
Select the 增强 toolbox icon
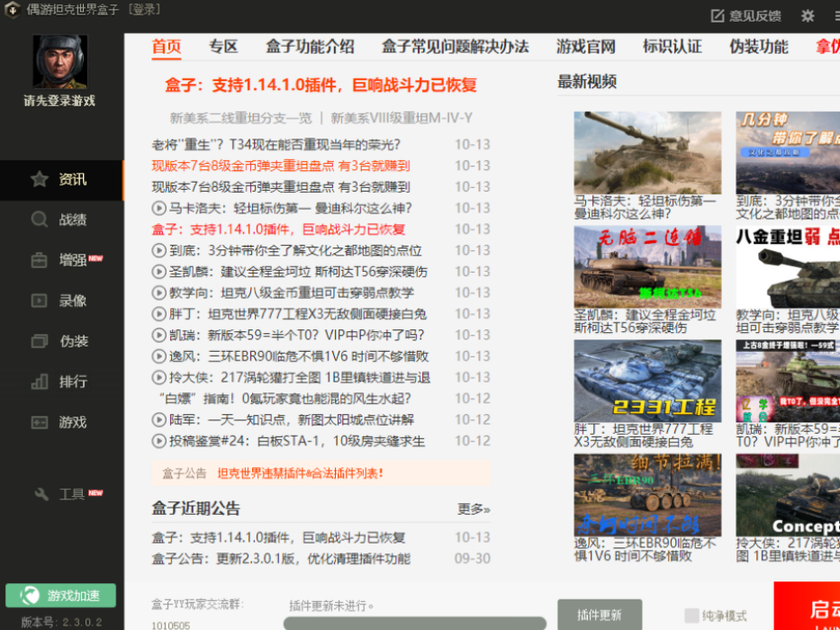coord(39,260)
